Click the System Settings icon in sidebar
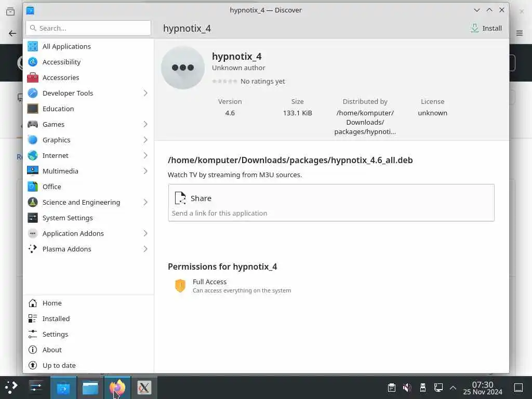This screenshot has height=399, width=532. pos(33,218)
